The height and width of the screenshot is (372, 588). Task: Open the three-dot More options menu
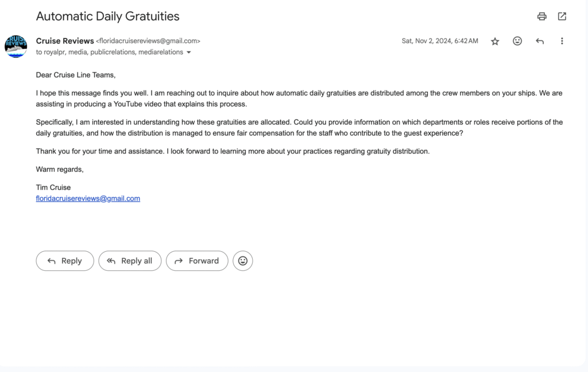pos(562,41)
